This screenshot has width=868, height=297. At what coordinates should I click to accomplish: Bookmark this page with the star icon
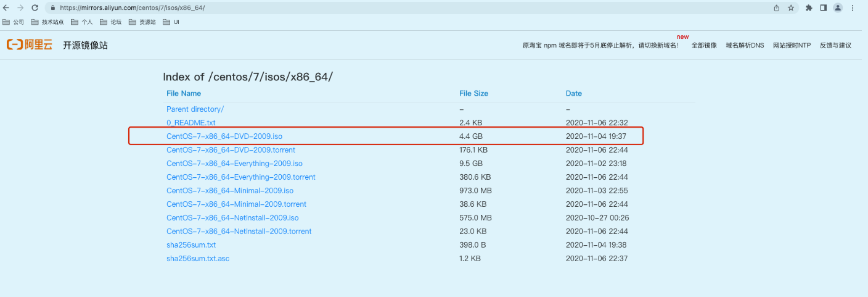[791, 8]
